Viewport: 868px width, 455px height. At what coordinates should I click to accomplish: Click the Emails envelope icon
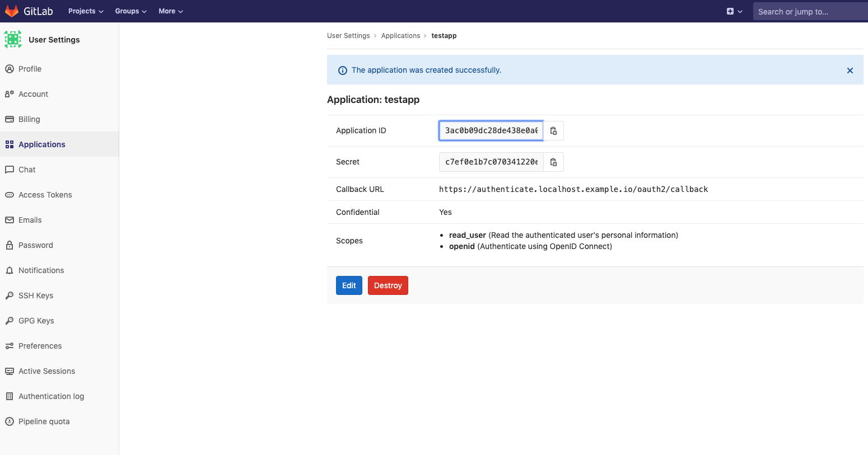coord(10,220)
